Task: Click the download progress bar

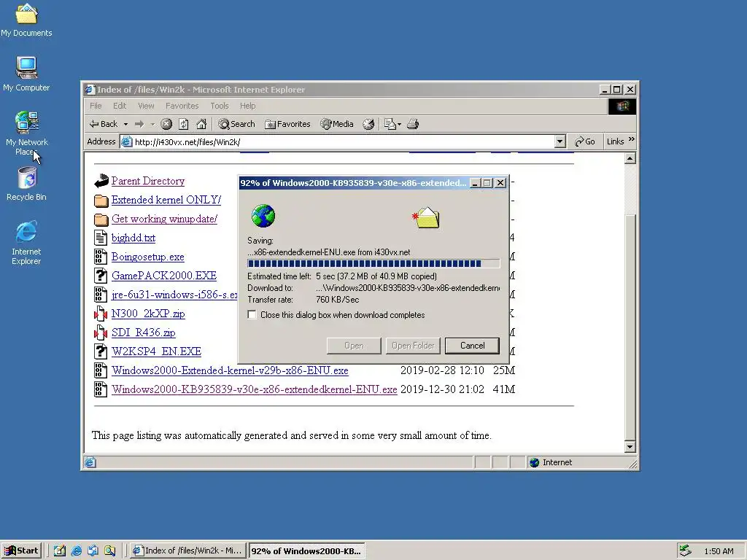Action: point(373,263)
